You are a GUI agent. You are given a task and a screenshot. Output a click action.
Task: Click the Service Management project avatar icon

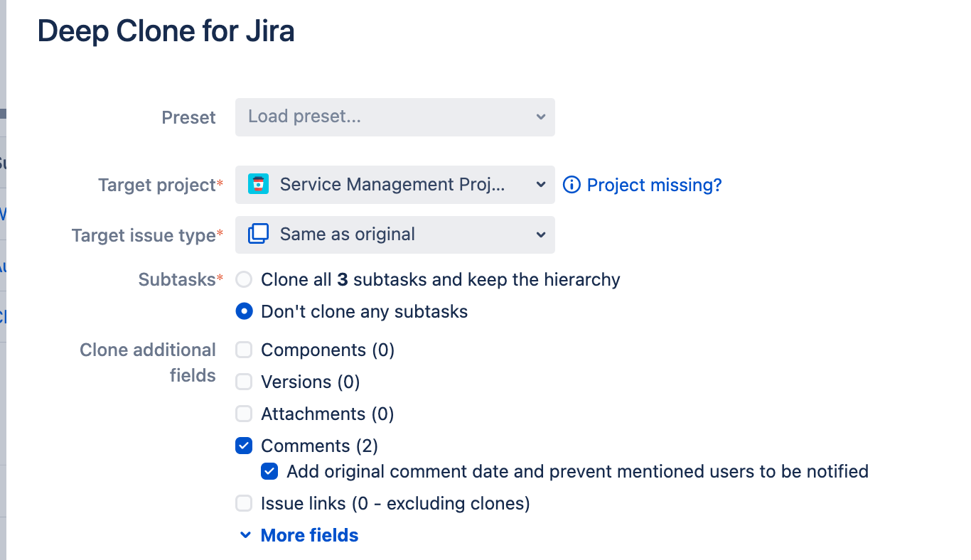pyautogui.click(x=259, y=184)
